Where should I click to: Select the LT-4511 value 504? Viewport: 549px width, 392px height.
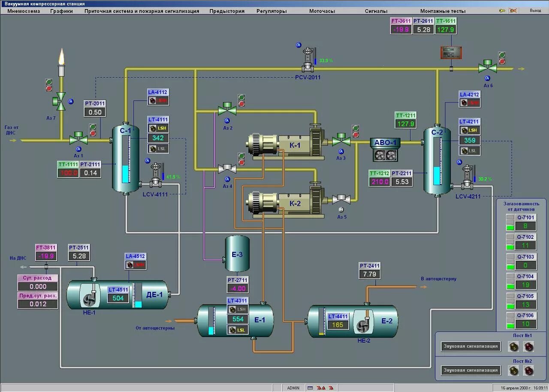(x=118, y=298)
